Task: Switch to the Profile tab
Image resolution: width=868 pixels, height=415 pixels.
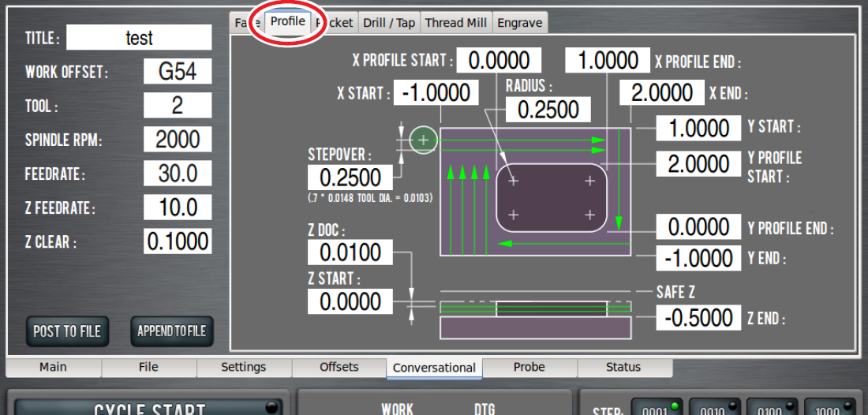Action: point(288,22)
